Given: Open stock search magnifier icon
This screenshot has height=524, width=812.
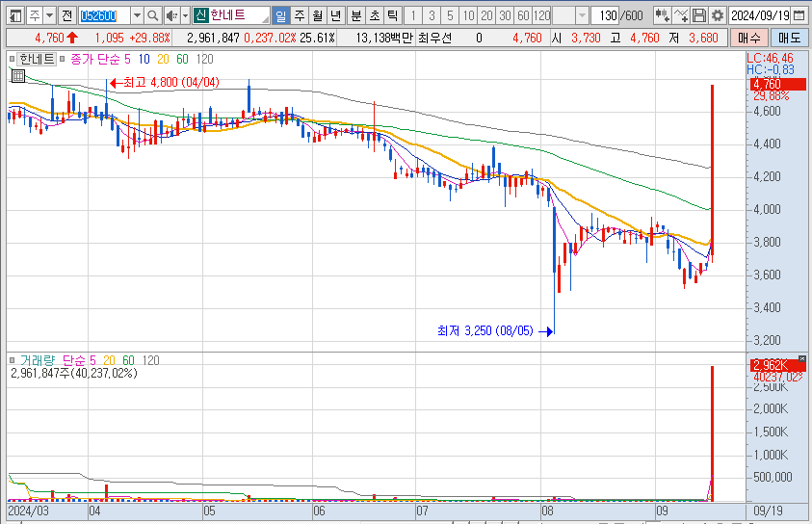Looking at the screenshot, I should pos(153,15).
